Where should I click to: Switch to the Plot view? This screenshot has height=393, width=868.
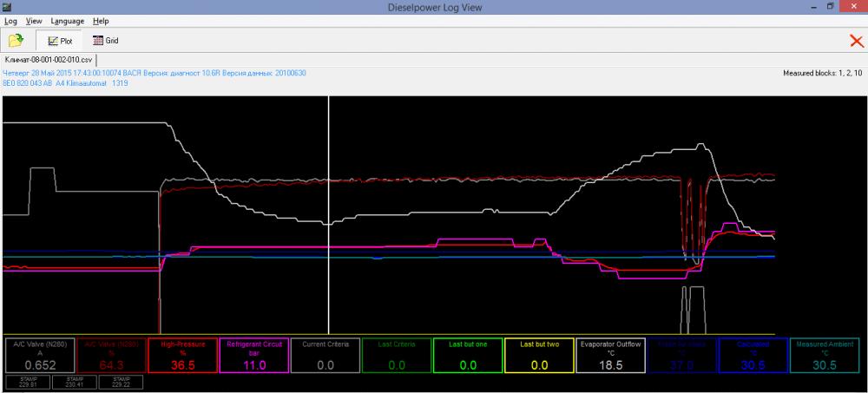coord(58,40)
